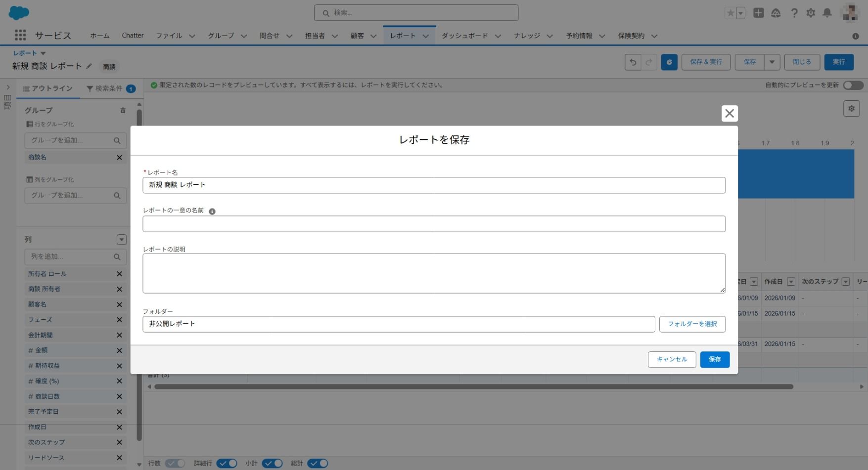Click the help question mark icon
This screenshot has height=470, width=868.
point(794,13)
